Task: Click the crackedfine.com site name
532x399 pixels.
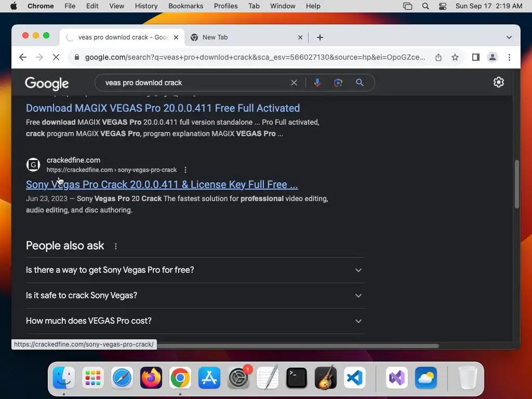Action: [x=73, y=160]
